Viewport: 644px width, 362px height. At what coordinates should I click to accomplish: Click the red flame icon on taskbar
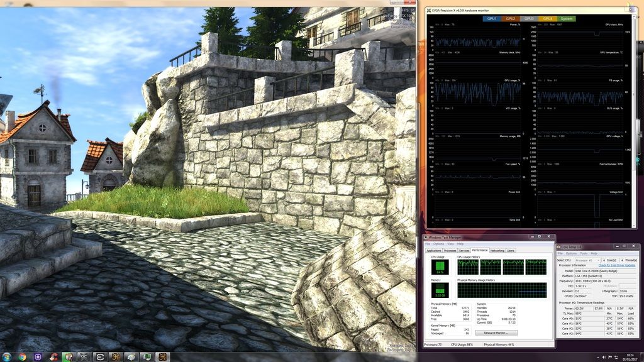point(53,357)
